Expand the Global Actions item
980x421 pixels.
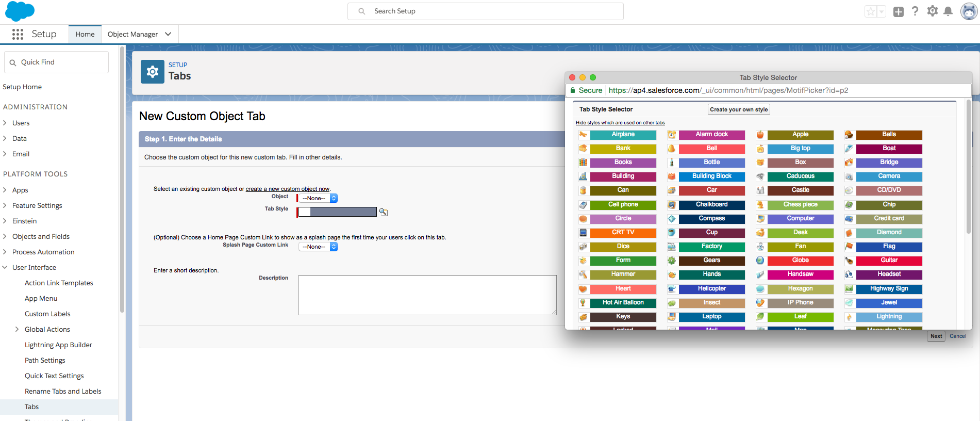tap(17, 329)
